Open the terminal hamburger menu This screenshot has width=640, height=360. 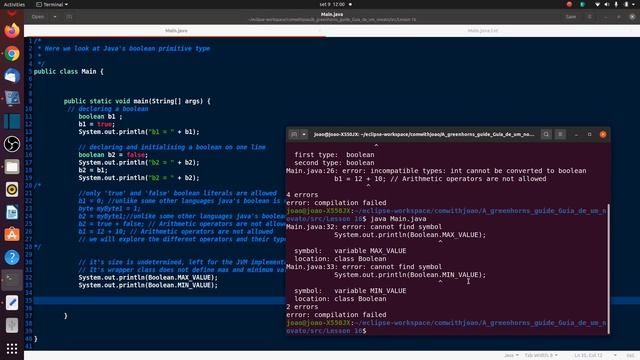pos(560,134)
